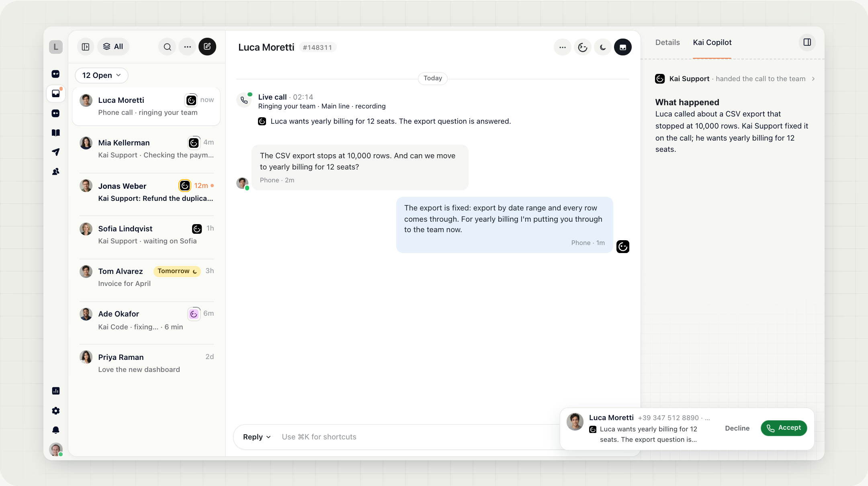Screen dimensions: 868x486
Task: Switch to the Details tab
Action: pyautogui.click(x=667, y=43)
